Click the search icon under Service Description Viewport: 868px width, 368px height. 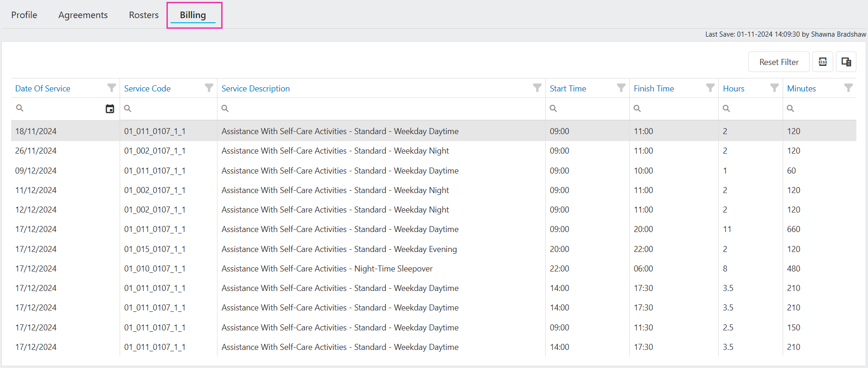coord(225,108)
